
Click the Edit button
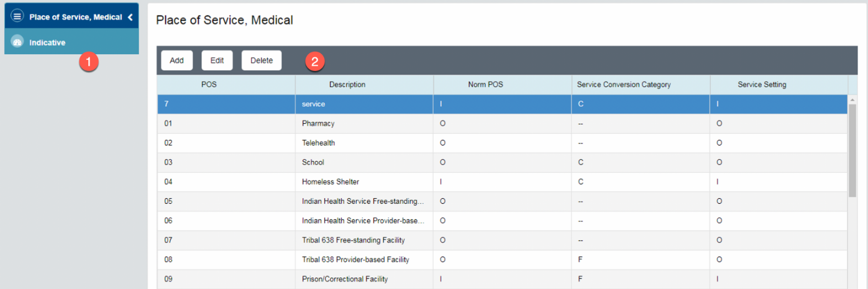pos(217,60)
